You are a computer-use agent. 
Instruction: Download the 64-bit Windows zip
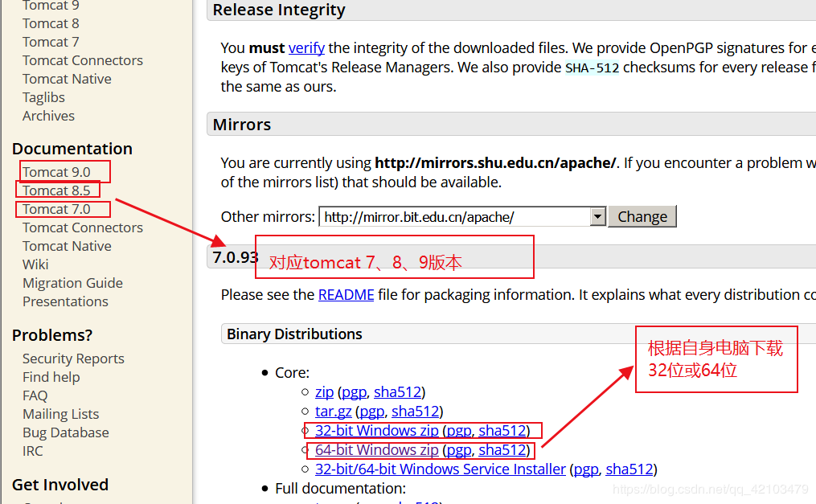click(377, 450)
